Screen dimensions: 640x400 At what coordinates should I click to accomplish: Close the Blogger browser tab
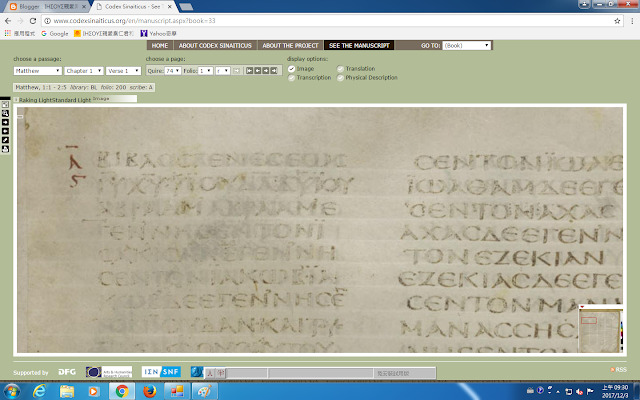pos(84,7)
